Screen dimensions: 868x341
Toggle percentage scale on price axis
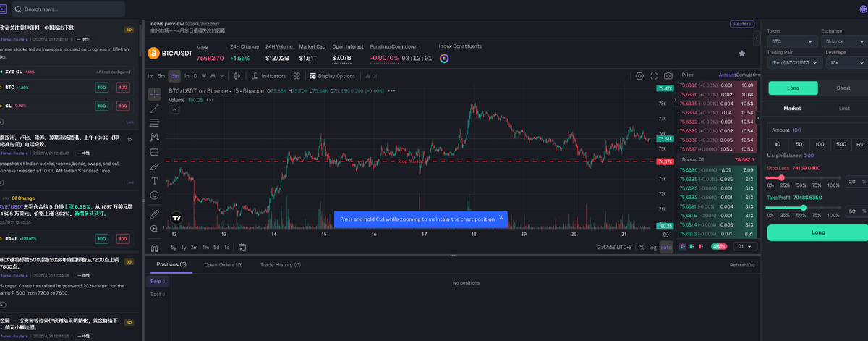click(x=642, y=247)
